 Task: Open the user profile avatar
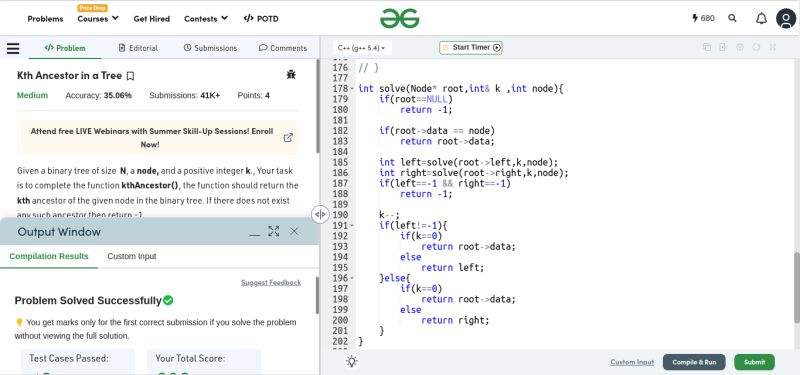click(x=786, y=18)
